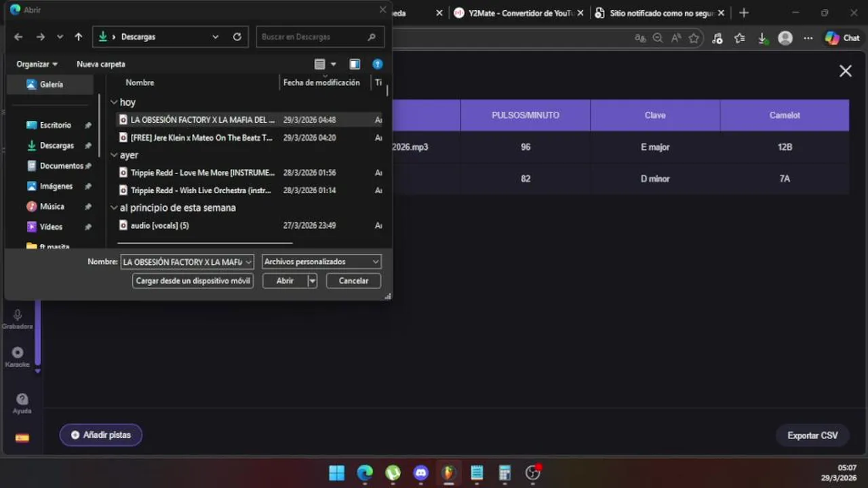
Task: Select Galería in the navigation pane
Action: 50,85
